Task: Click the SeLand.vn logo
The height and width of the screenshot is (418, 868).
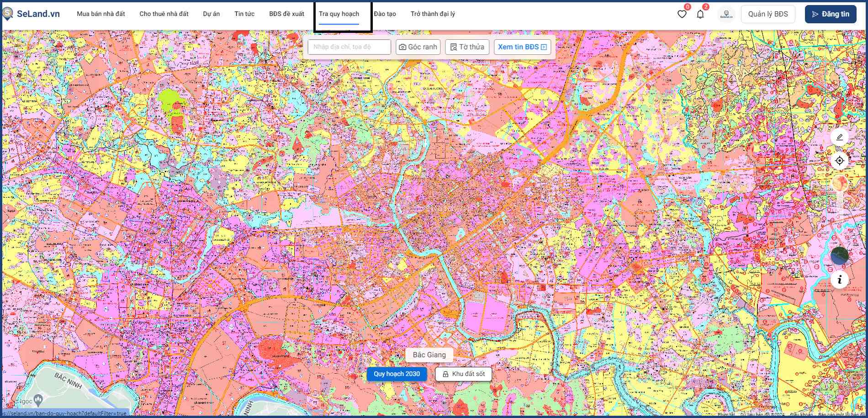Action: (31, 14)
